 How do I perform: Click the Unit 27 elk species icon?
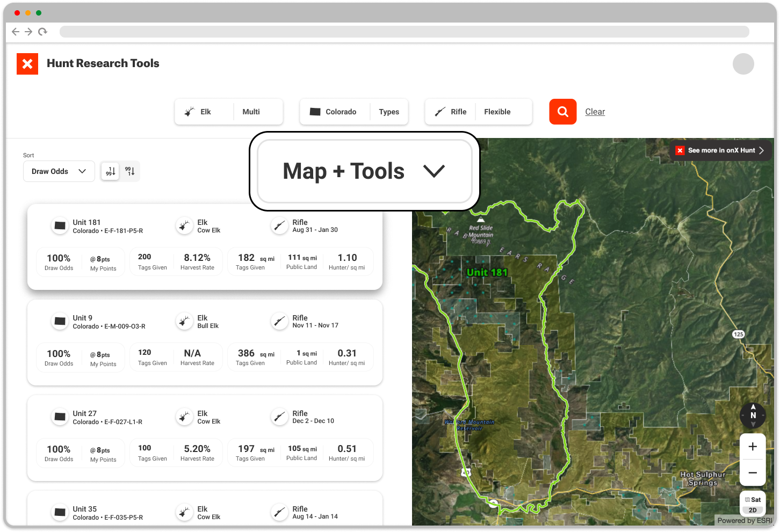coord(184,417)
